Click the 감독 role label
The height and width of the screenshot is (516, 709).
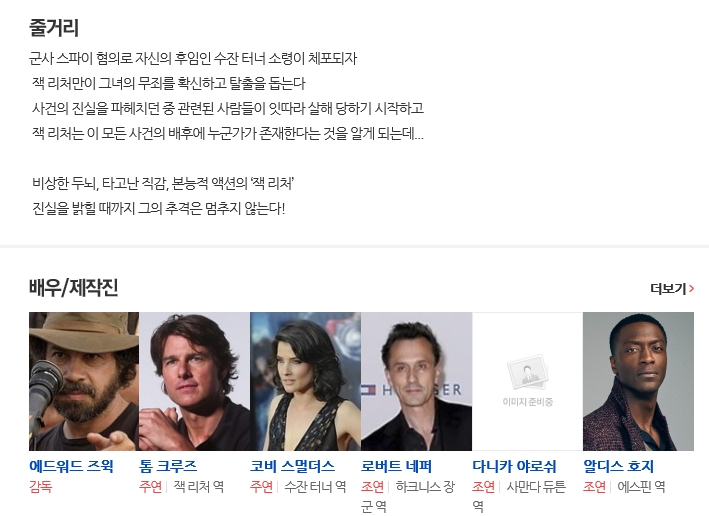(x=40, y=487)
